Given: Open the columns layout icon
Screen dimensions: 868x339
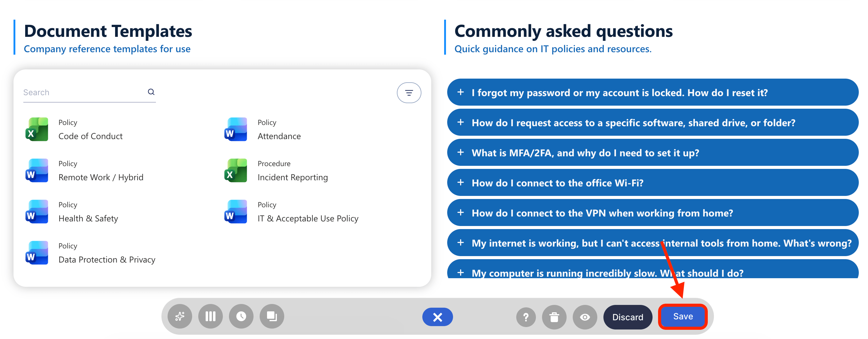Looking at the screenshot, I should pos(210,316).
